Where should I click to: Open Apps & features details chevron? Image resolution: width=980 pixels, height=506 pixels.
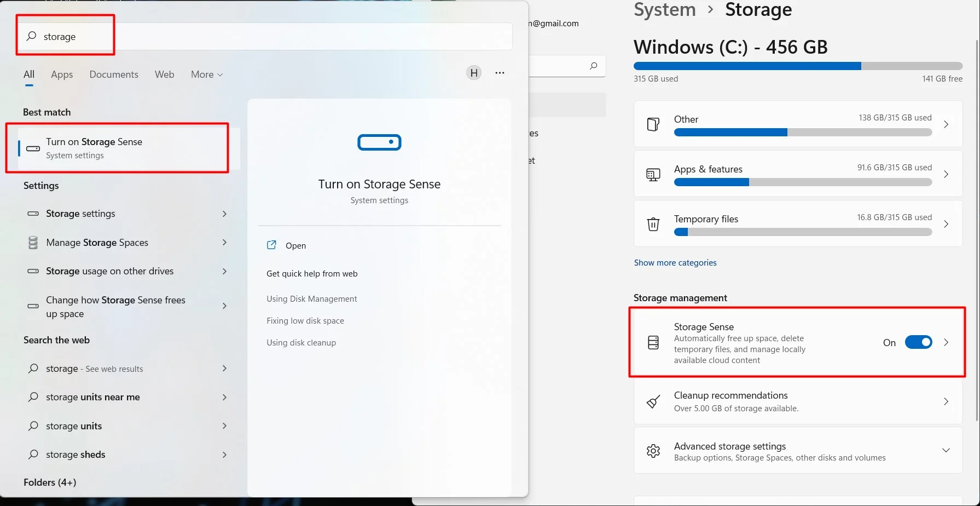point(946,174)
